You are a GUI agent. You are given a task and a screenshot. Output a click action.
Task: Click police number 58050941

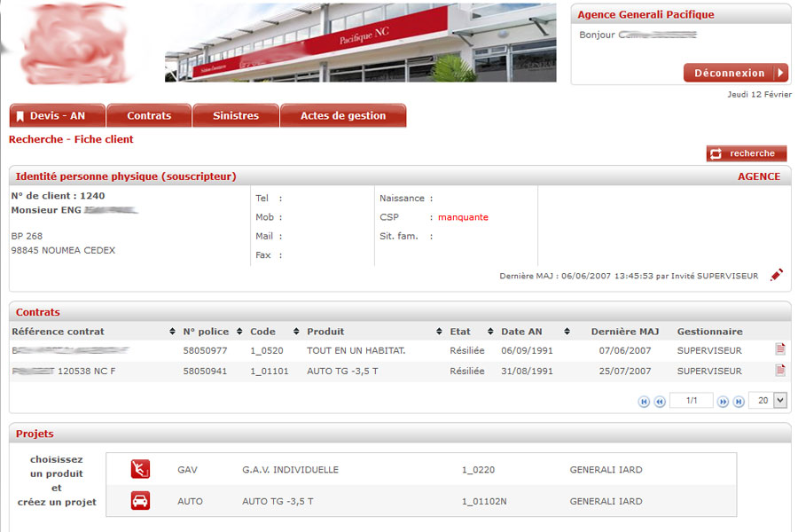205,372
